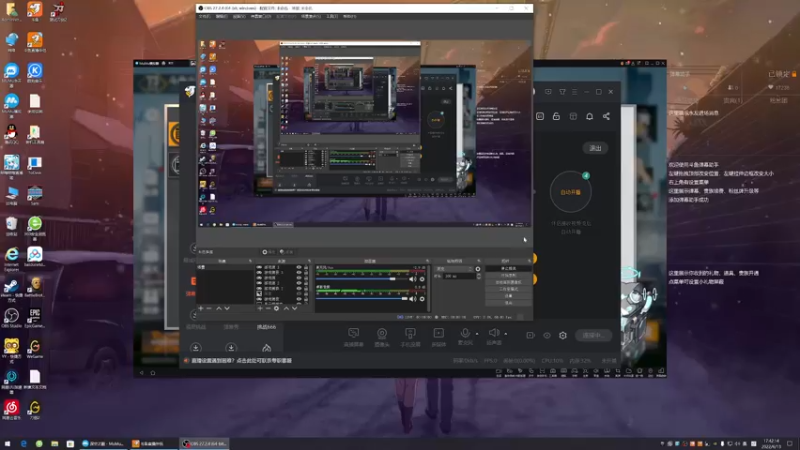Click record icon beside the preview eye
The image size is (800, 450).
[530, 335]
